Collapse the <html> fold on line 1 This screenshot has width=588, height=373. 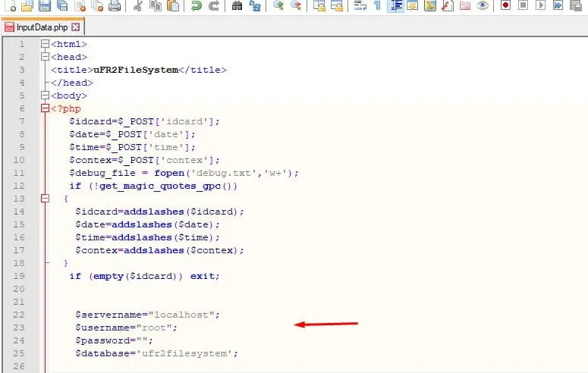click(x=45, y=44)
